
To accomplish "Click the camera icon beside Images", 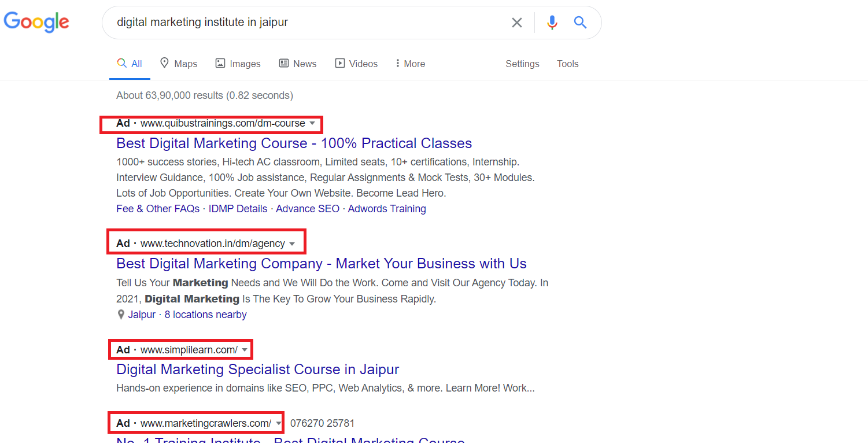I will click(x=220, y=63).
